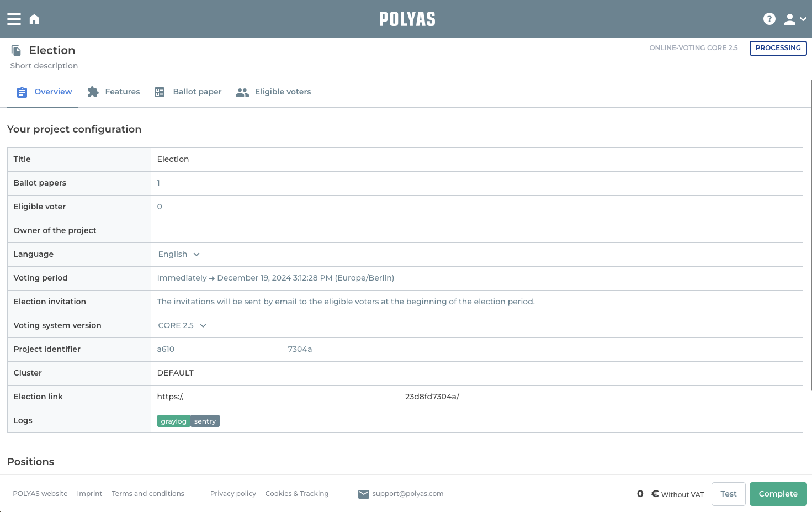The width and height of the screenshot is (812, 512).
Task: Go to the home icon
Action: click(34, 19)
